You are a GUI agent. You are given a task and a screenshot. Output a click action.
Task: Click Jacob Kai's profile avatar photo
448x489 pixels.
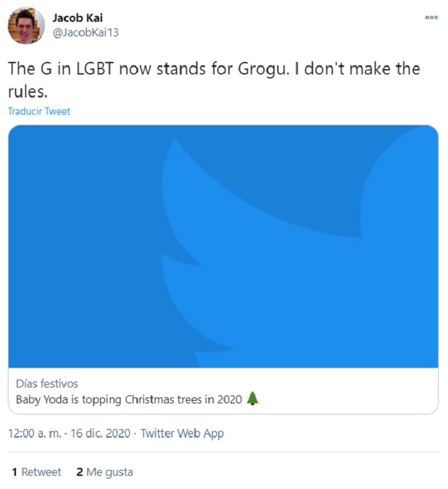click(26, 26)
